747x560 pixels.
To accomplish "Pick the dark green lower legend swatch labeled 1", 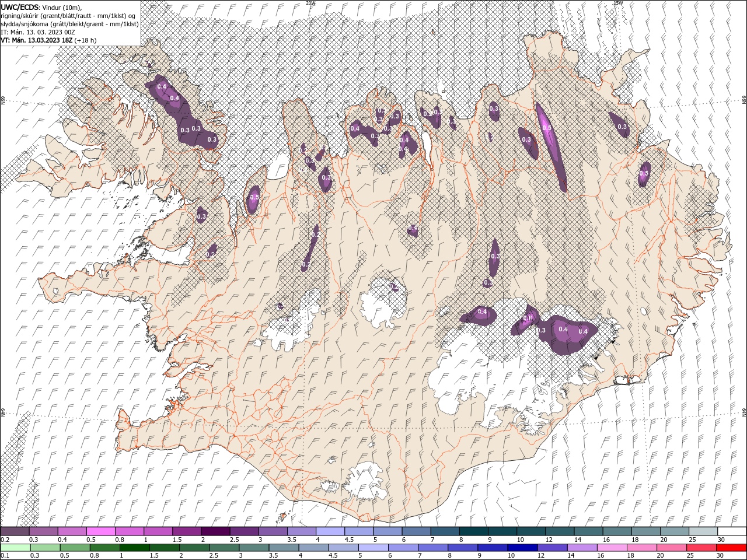I will coord(134,548).
